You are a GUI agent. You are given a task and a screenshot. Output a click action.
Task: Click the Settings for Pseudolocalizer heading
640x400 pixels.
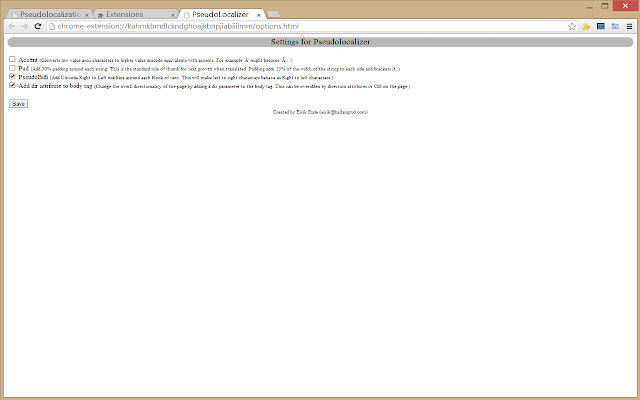(320, 42)
